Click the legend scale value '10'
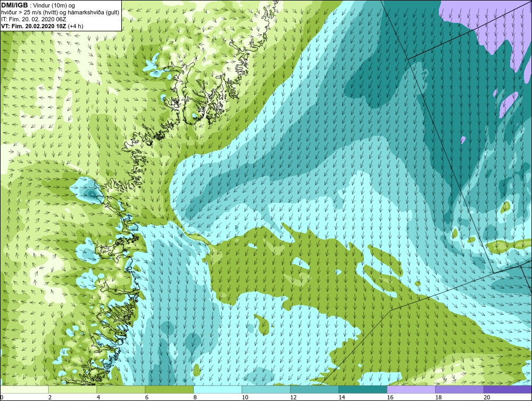Screen dimensions: 532x401 (245, 397)
